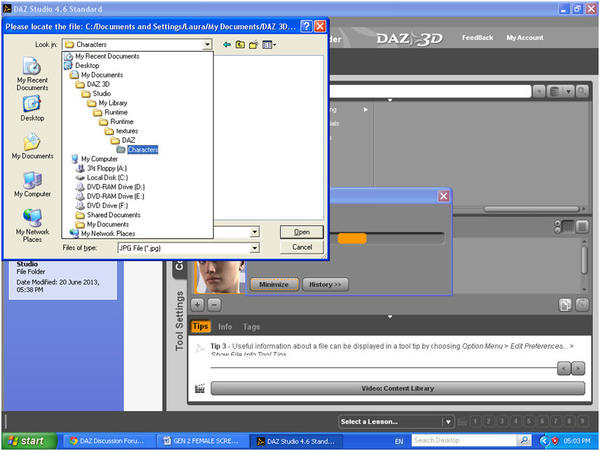Close the progress dialog with red X

pos(443,196)
